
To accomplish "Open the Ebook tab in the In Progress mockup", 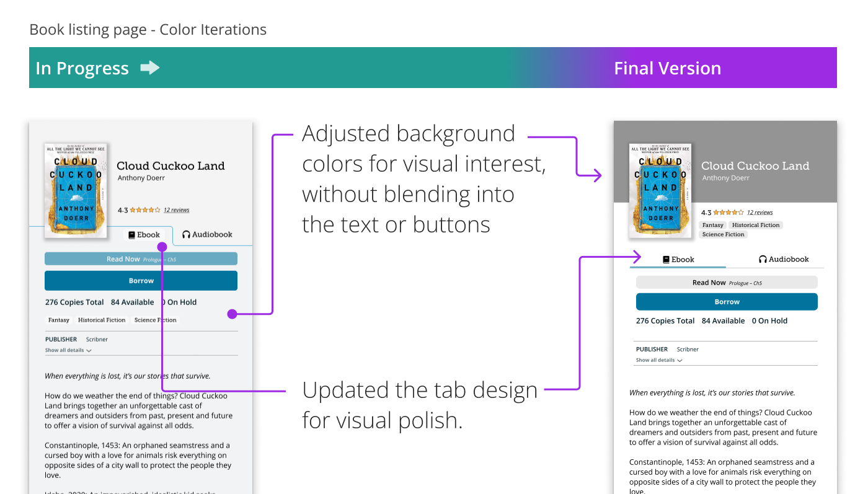I will [144, 235].
